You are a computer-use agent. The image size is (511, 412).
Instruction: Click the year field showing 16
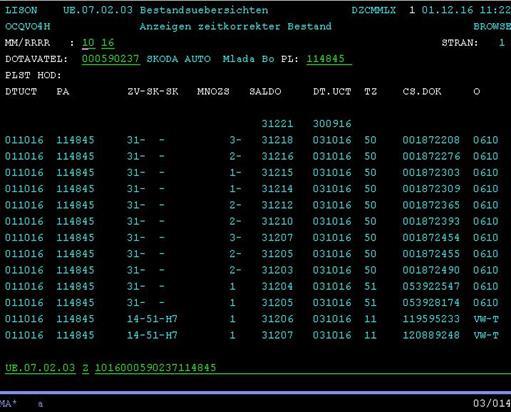(108, 43)
